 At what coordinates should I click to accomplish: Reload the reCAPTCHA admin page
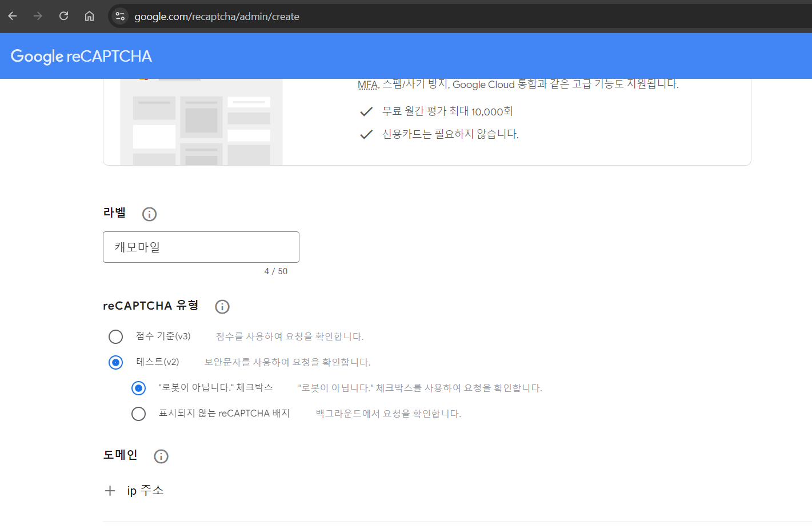63,16
